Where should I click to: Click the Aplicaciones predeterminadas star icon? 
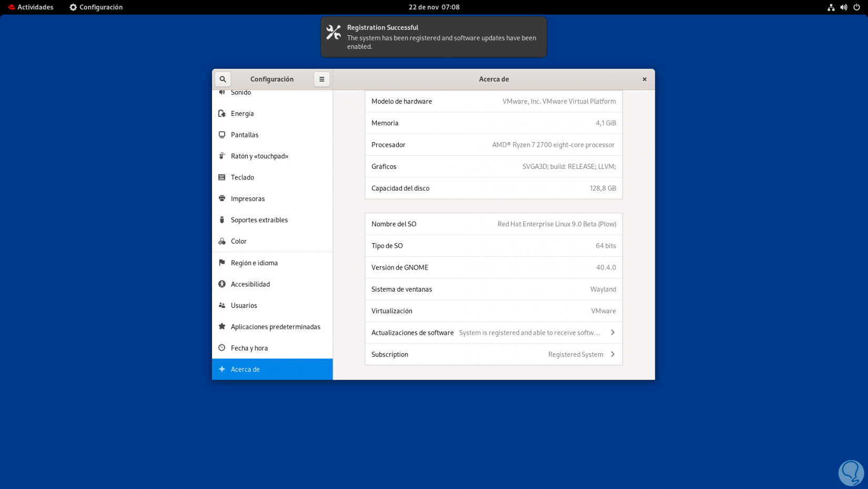pyautogui.click(x=222, y=326)
